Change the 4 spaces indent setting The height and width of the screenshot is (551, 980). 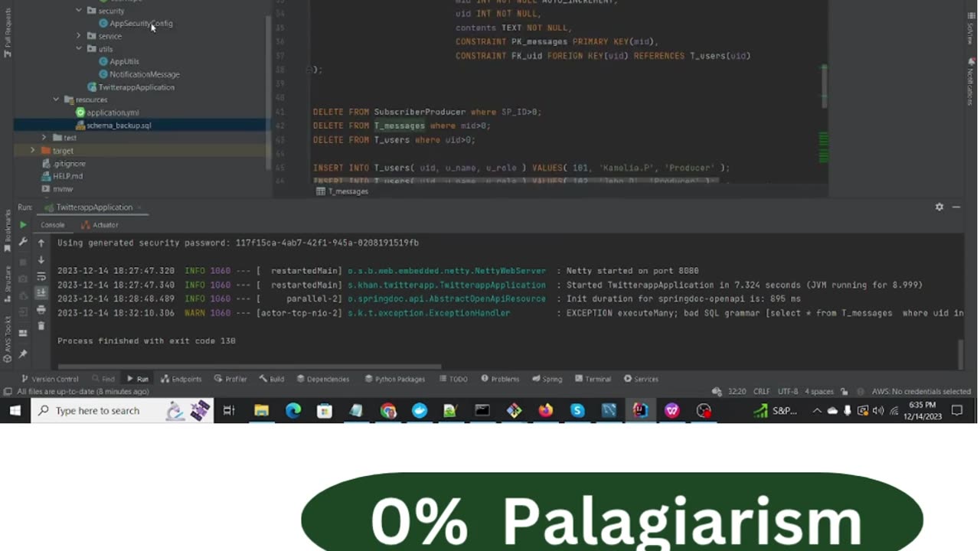(x=818, y=391)
